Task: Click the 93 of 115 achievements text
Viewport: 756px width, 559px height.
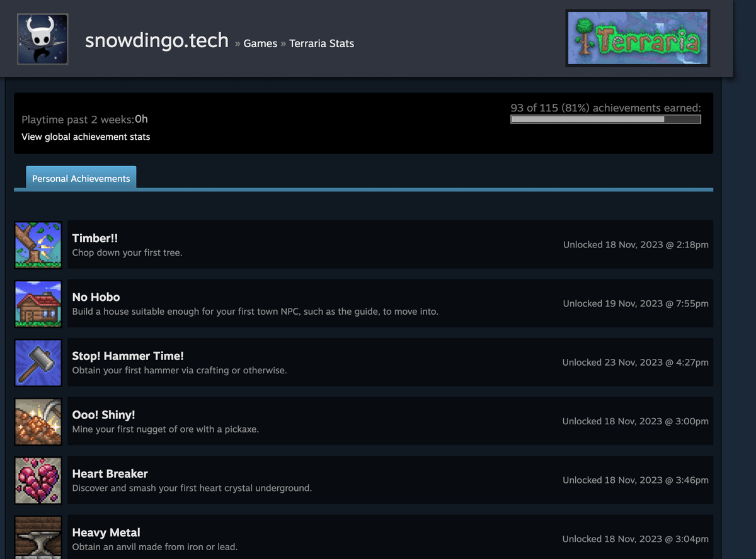Action: 605,108
